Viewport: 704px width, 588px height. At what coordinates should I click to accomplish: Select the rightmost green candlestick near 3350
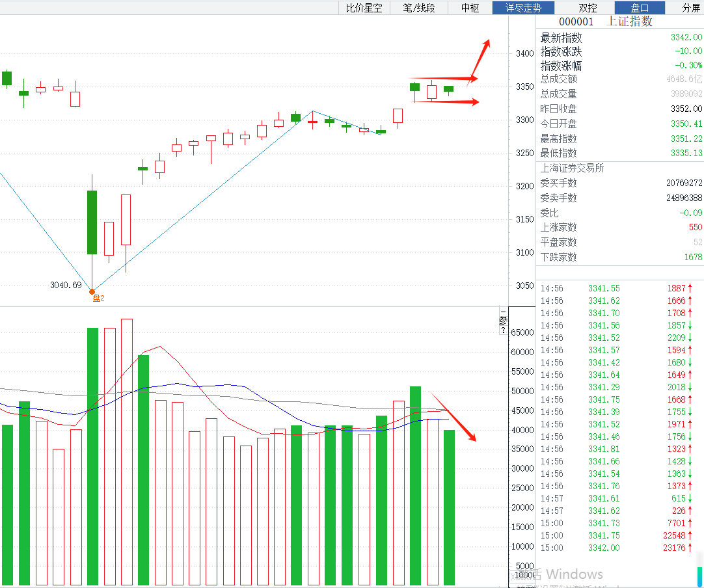[x=448, y=89]
